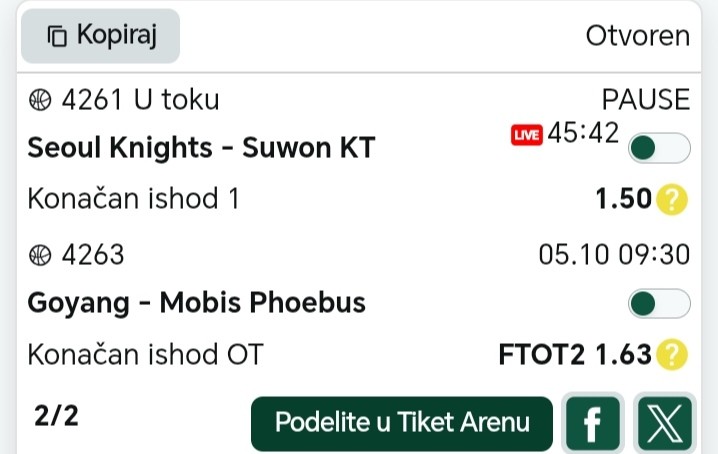The image size is (718, 454).
Task: Share the ticket on X
Action: pyautogui.click(x=662, y=424)
